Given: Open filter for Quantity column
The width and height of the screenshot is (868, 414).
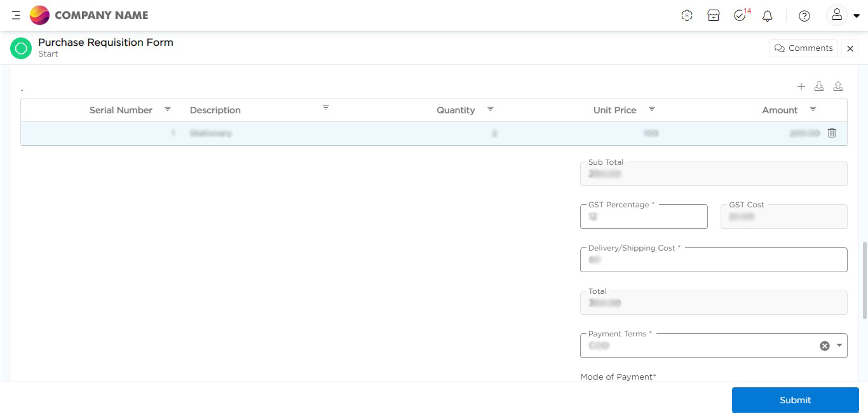Looking at the screenshot, I should pyautogui.click(x=490, y=109).
